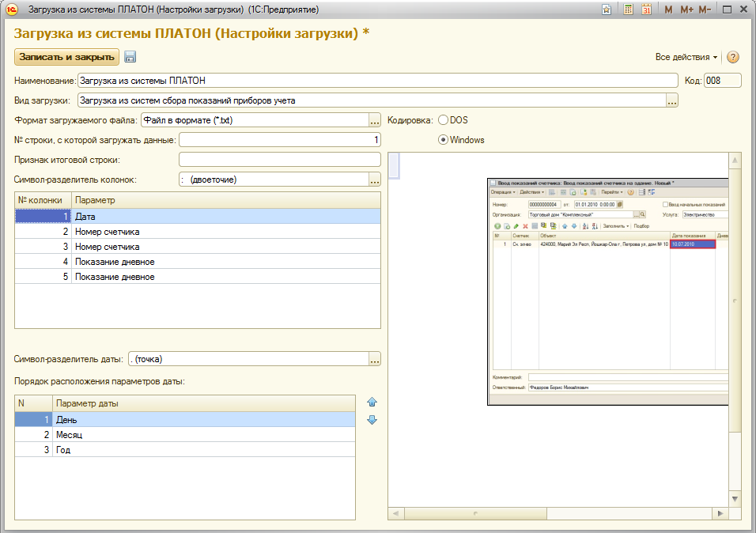The height and width of the screenshot is (533, 756).
Task: Open the calculator from the title bar
Action: [x=628, y=9]
